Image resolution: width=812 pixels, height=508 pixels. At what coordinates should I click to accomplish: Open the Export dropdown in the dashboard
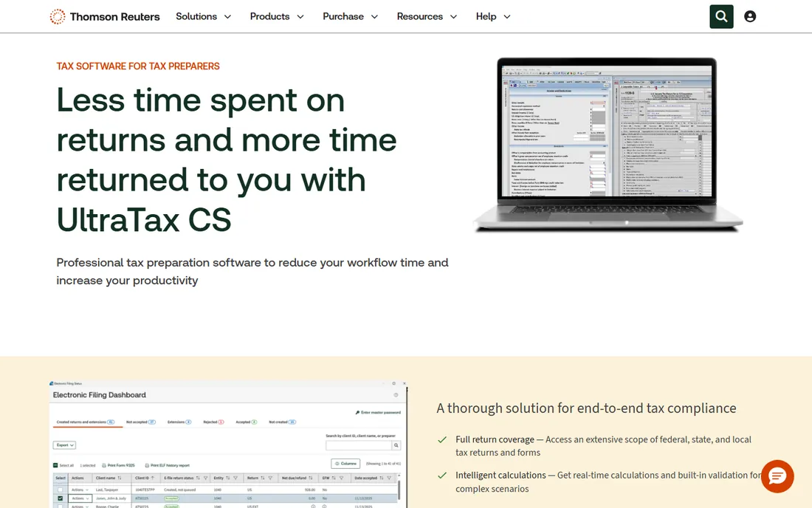click(64, 445)
